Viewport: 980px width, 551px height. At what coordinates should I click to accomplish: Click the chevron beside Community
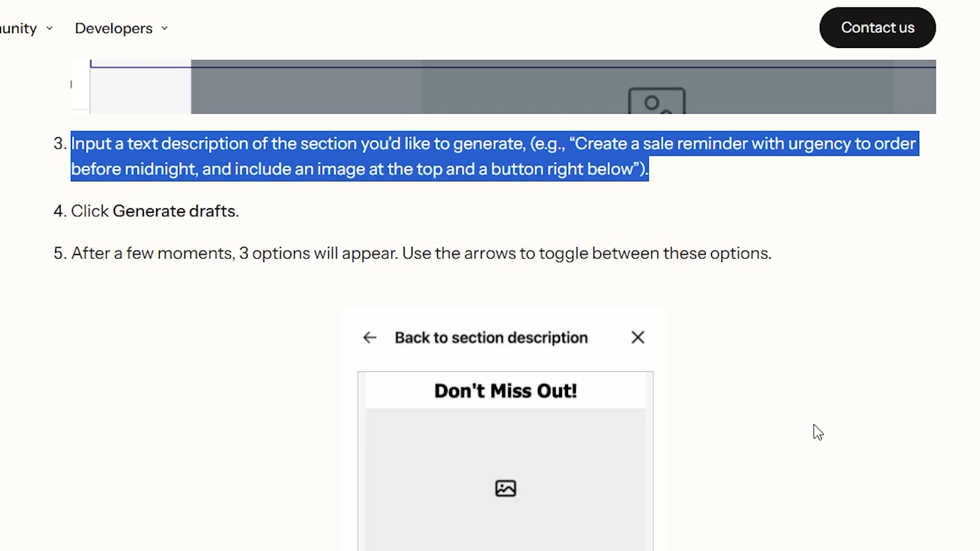(50, 28)
